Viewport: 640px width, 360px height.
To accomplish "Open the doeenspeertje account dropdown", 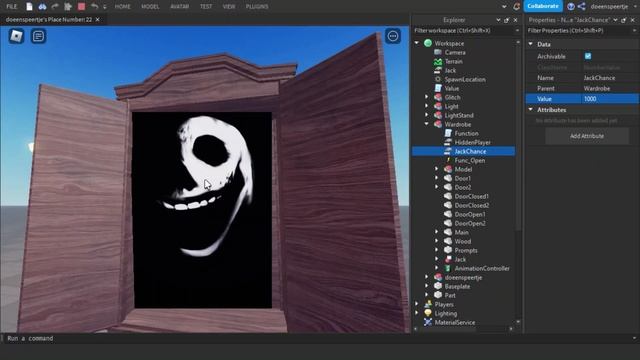I will pyautogui.click(x=634, y=7).
